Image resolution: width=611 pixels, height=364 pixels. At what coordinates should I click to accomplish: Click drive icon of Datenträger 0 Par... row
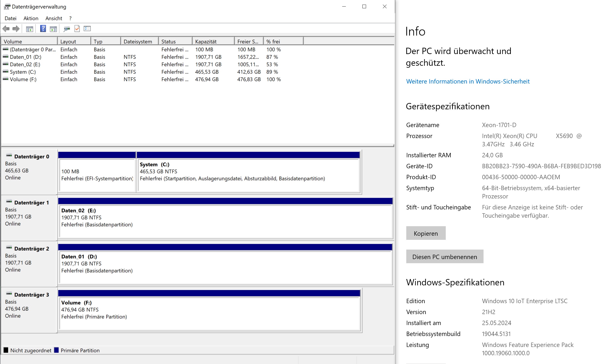coord(6,49)
